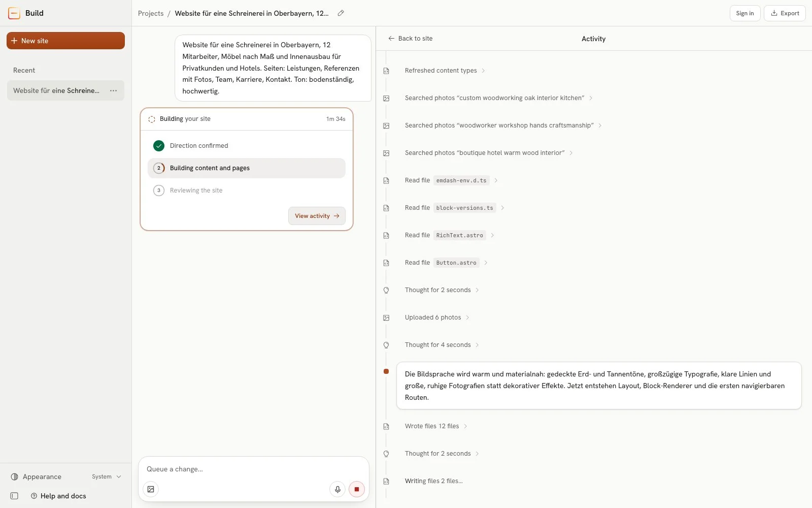This screenshot has width=812, height=508.
Task: Click photo icon beside oak interior kitchen search
Action: [x=386, y=98]
